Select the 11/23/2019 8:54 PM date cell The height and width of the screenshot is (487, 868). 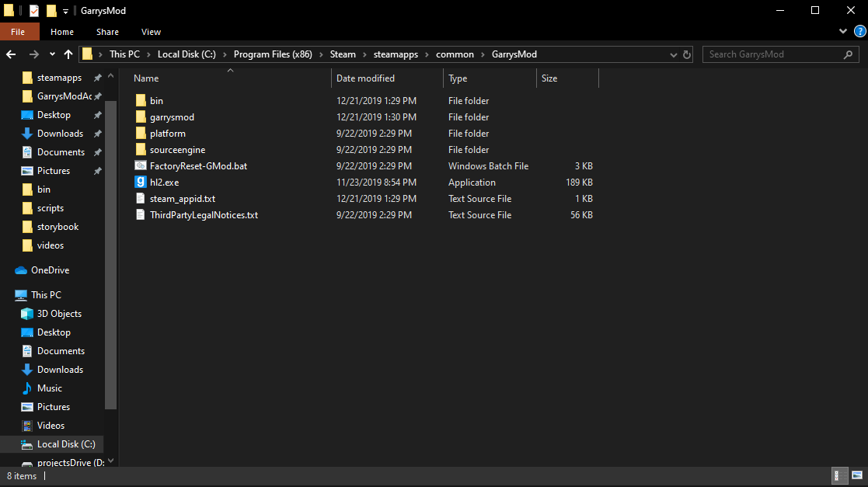click(x=376, y=182)
